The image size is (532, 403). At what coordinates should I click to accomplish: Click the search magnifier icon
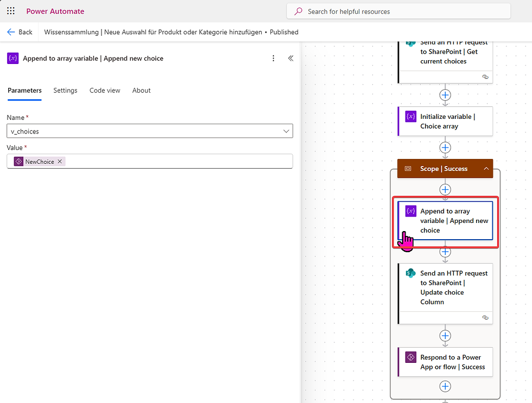pyautogui.click(x=298, y=11)
